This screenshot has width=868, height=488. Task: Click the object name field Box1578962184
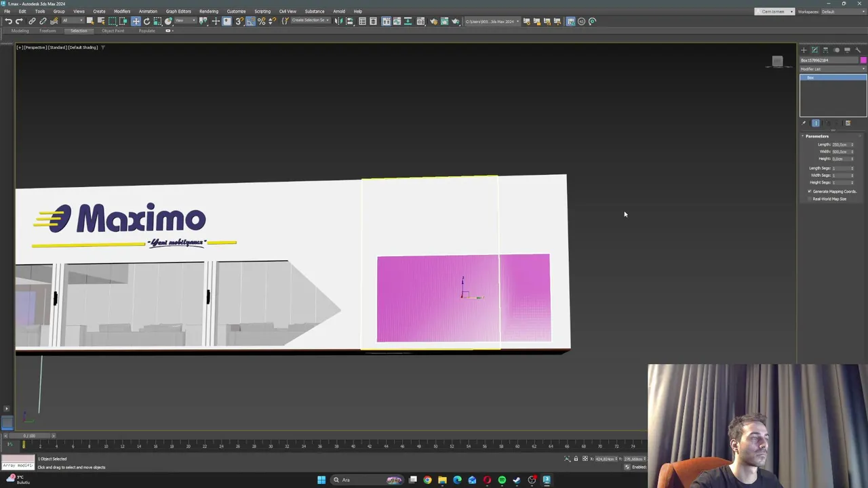pyautogui.click(x=829, y=60)
